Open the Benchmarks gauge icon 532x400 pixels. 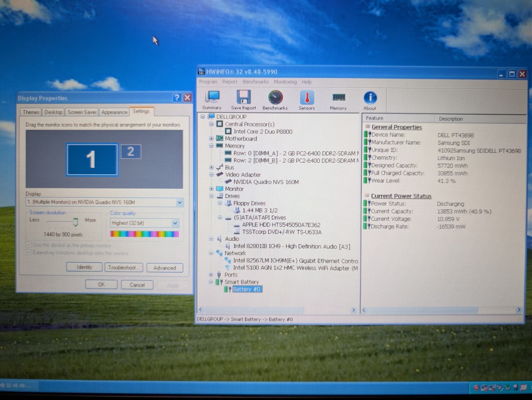point(275,100)
